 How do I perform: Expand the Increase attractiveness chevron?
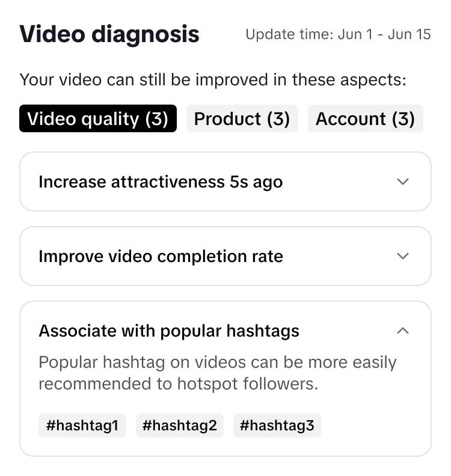pos(403,182)
